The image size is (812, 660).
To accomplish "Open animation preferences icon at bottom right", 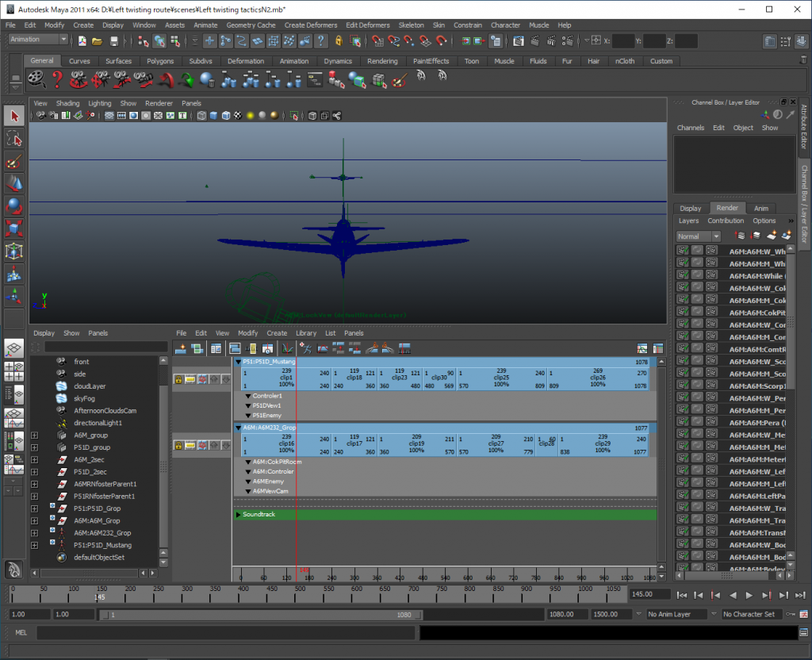I will pyautogui.click(x=804, y=615).
